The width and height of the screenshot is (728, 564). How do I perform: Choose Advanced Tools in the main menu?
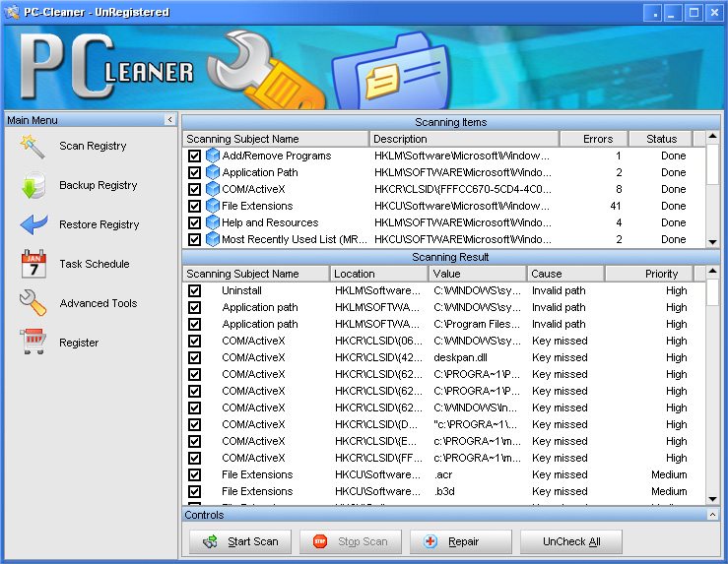pos(98,303)
